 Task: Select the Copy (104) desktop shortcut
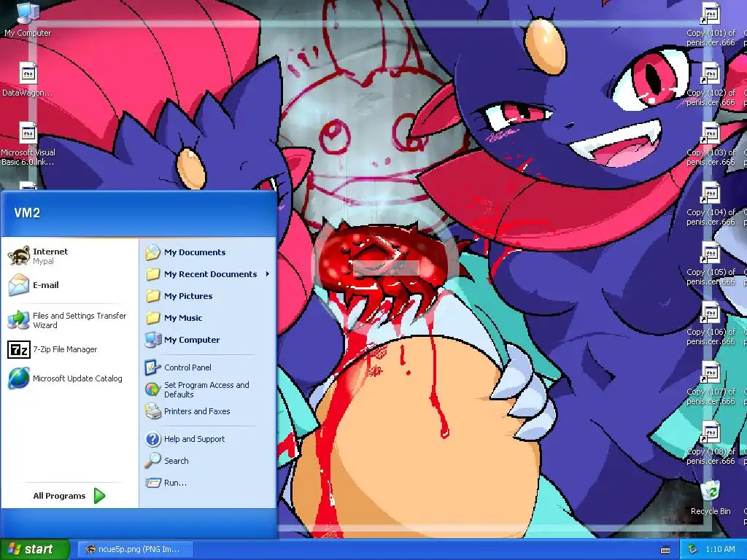click(x=711, y=204)
